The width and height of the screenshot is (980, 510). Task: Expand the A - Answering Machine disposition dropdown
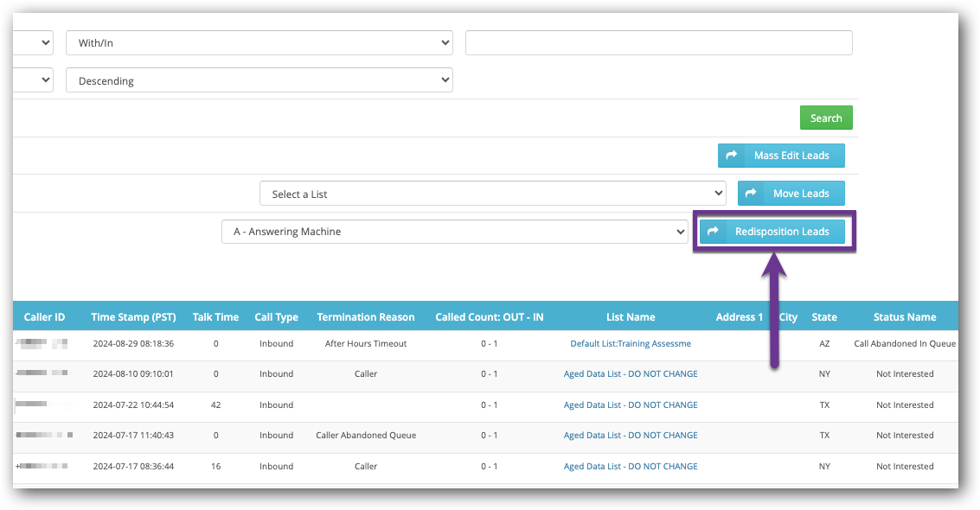tap(454, 232)
